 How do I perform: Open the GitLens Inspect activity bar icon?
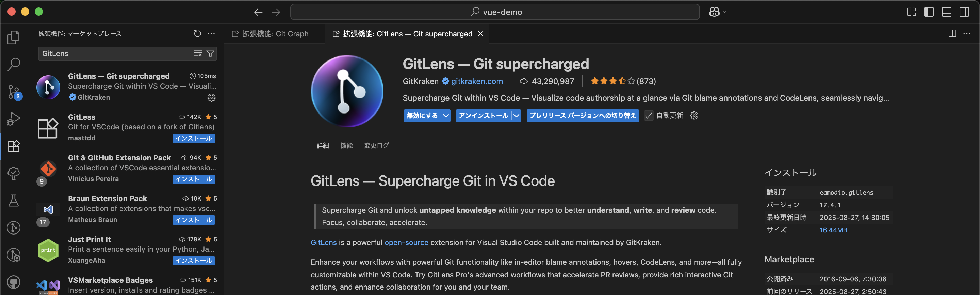coord(14,255)
